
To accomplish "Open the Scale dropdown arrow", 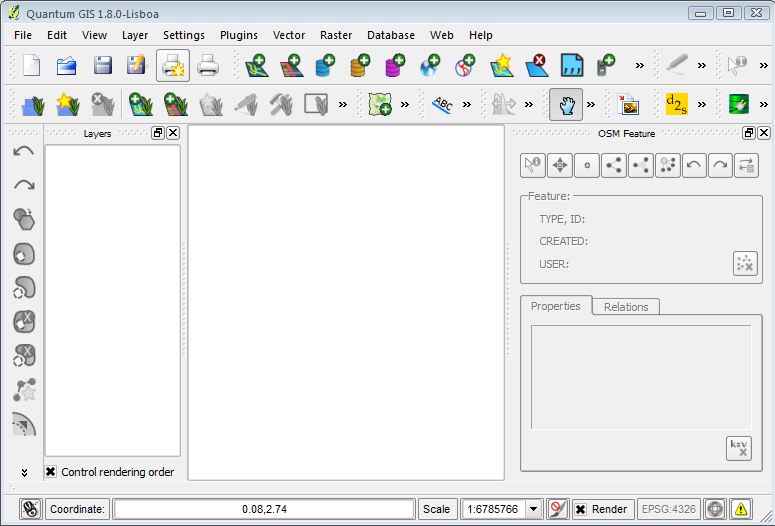I will [533, 509].
